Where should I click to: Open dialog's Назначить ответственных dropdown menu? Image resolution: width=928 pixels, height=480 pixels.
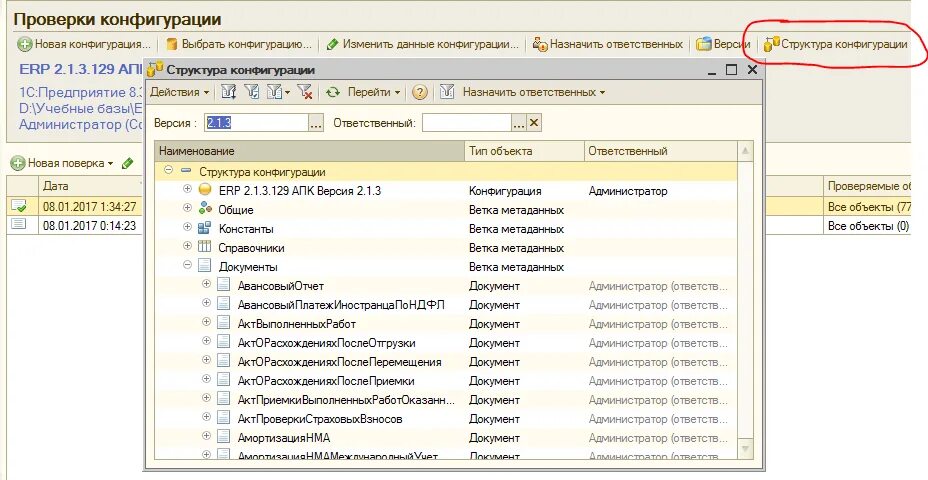point(534,92)
